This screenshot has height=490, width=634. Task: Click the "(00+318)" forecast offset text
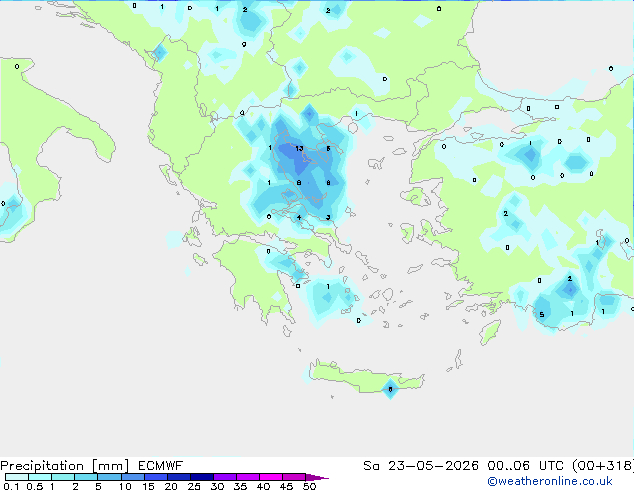pyautogui.click(x=602, y=466)
